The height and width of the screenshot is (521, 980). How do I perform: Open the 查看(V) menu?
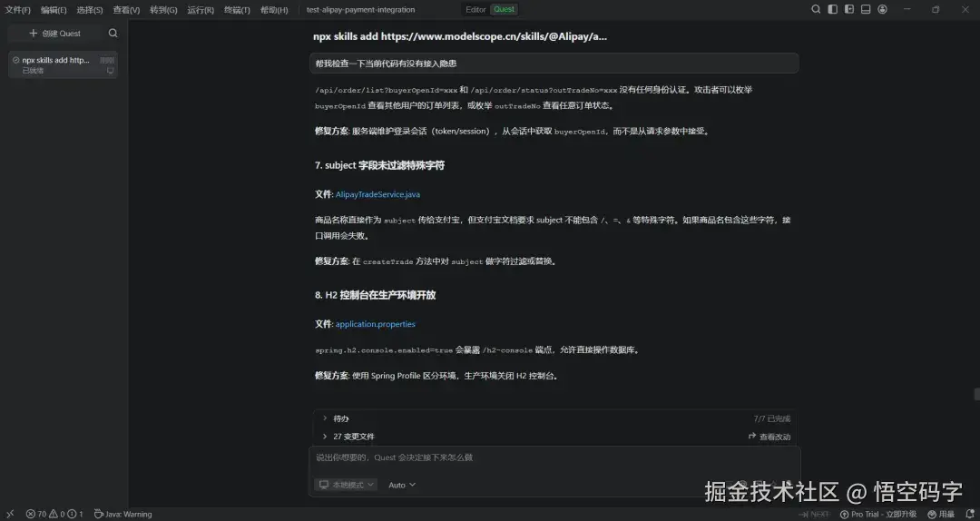pyautogui.click(x=126, y=10)
